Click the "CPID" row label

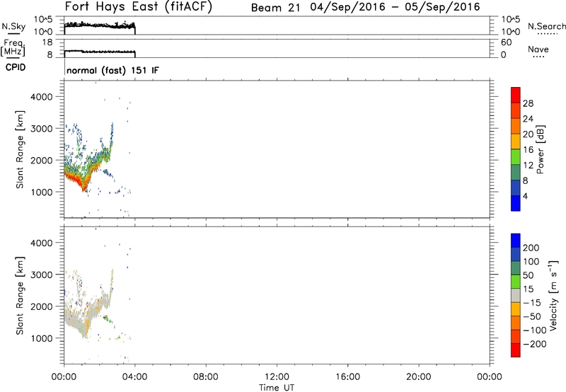[x=16, y=67]
